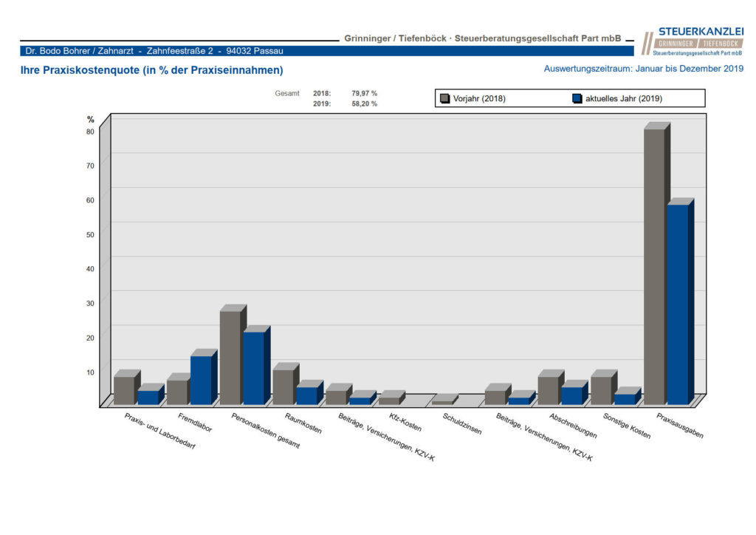
Task: Click the gray 2018 Abschreibungen bar
Action: click(x=549, y=390)
